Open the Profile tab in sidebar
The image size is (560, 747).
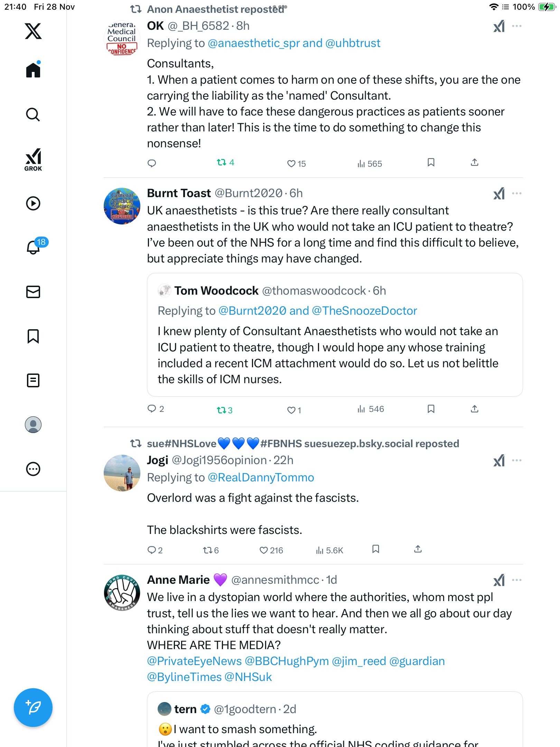coord(33,425)
